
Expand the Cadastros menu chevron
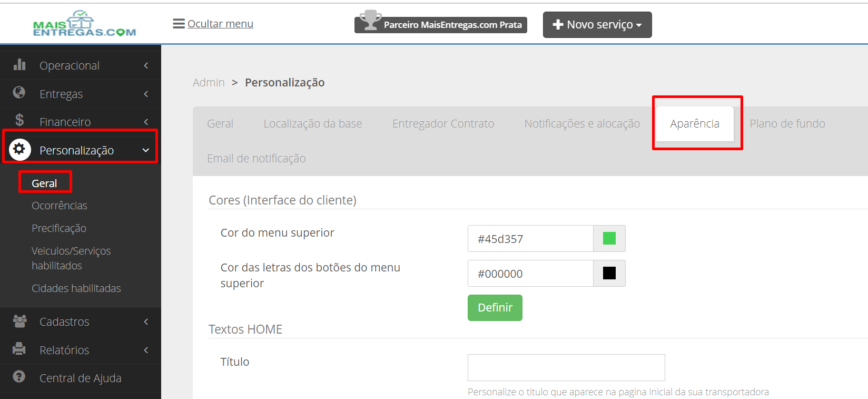pyautogui.click(x=146, y=322)
